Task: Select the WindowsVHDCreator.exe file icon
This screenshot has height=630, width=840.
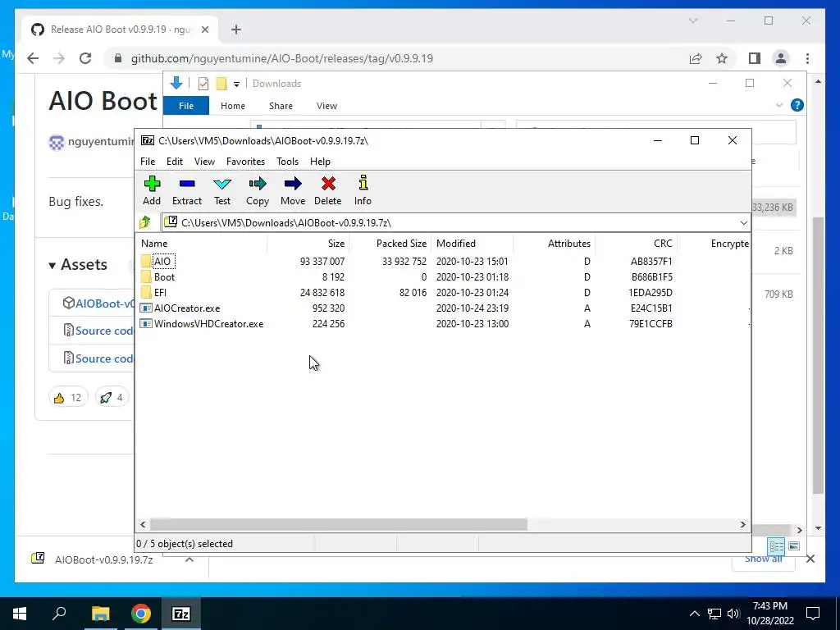Action: click(146, 323)
